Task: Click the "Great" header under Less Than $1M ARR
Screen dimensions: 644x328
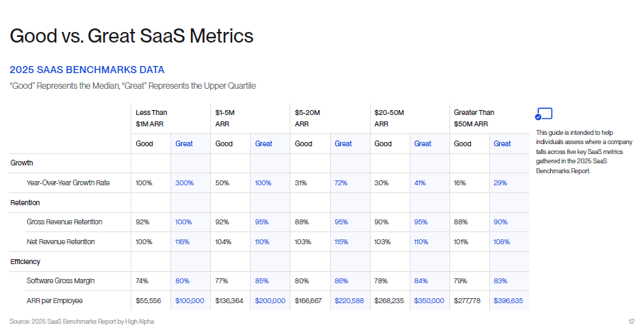Action: [x=184, y=143]
